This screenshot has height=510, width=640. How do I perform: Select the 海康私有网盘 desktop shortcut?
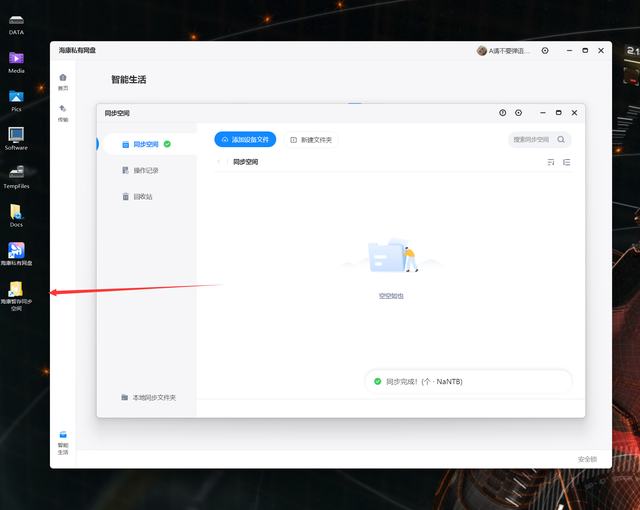[16, 254]
